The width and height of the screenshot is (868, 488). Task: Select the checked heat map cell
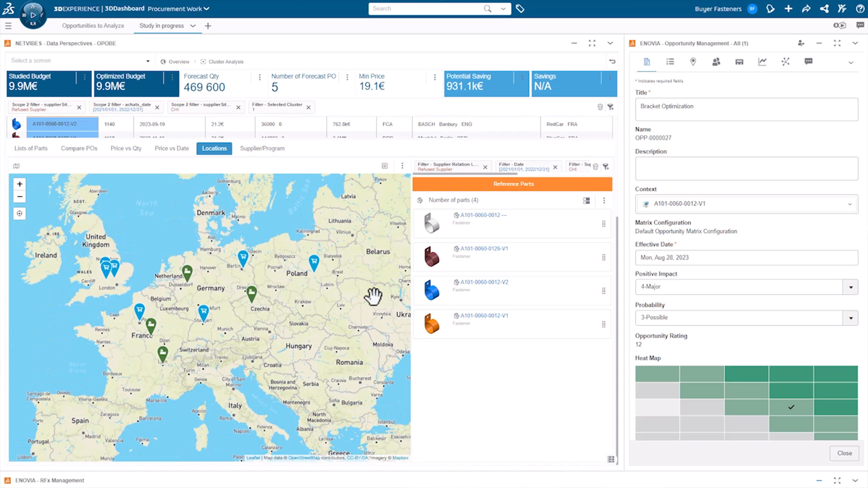791,407
